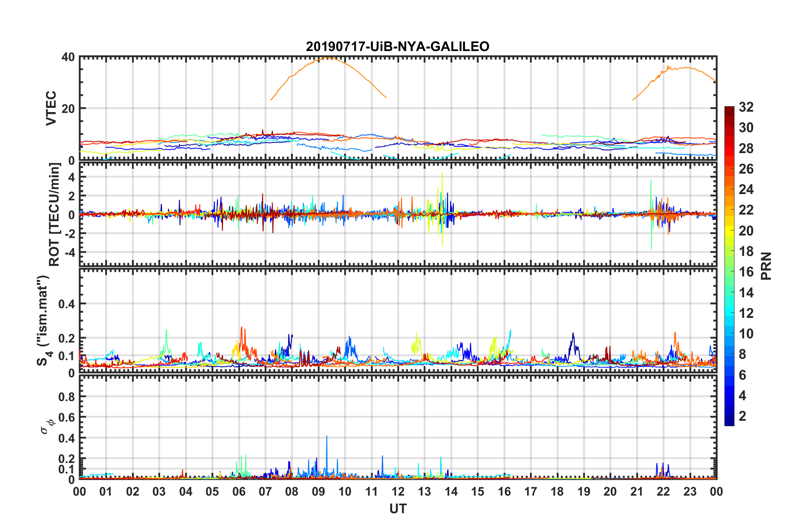Viewport: 796px width, 532px height.
Task: Click the plot title 20190717-UiB-NYA-GALILEO
Action: [398, 46]
